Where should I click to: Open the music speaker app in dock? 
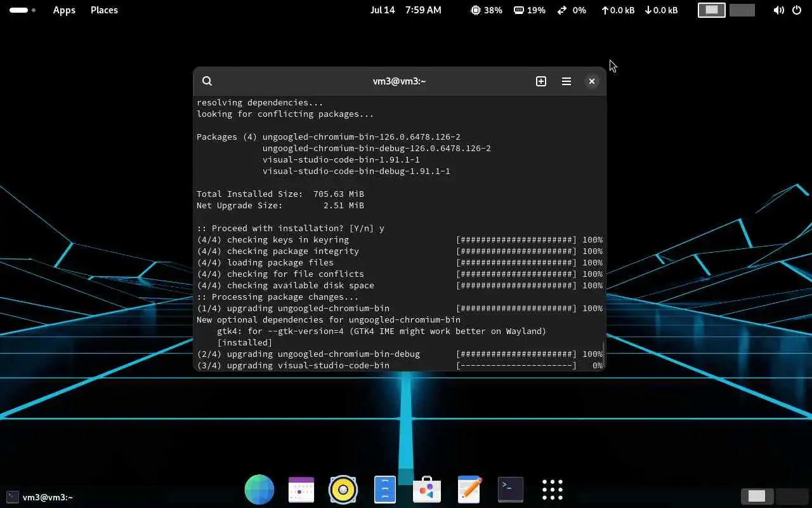(343, 490)
